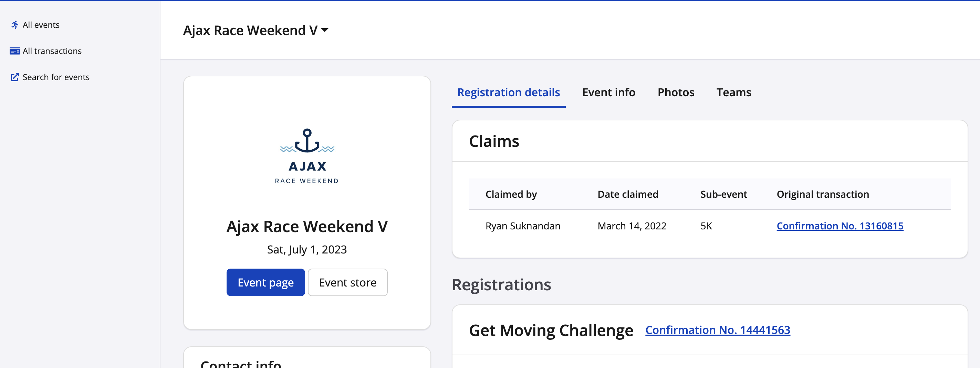Click the Date claimed column header

click(628, 194)
